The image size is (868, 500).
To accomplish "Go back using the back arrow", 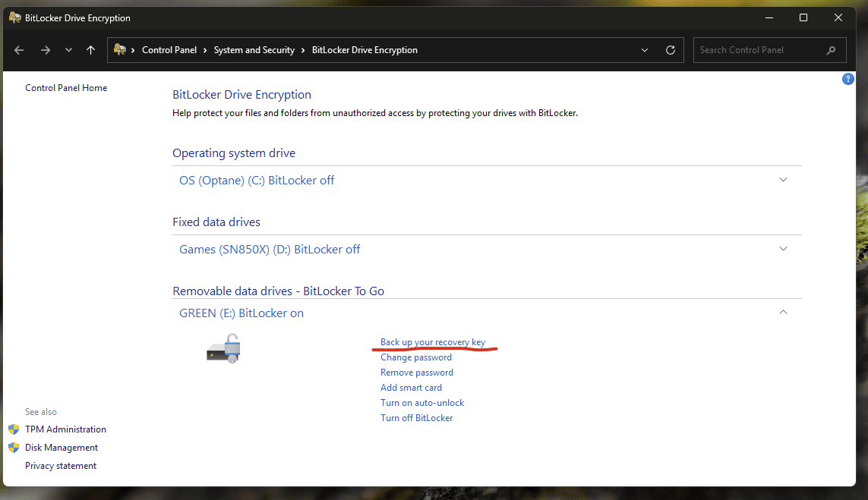I will click(19, 50).
